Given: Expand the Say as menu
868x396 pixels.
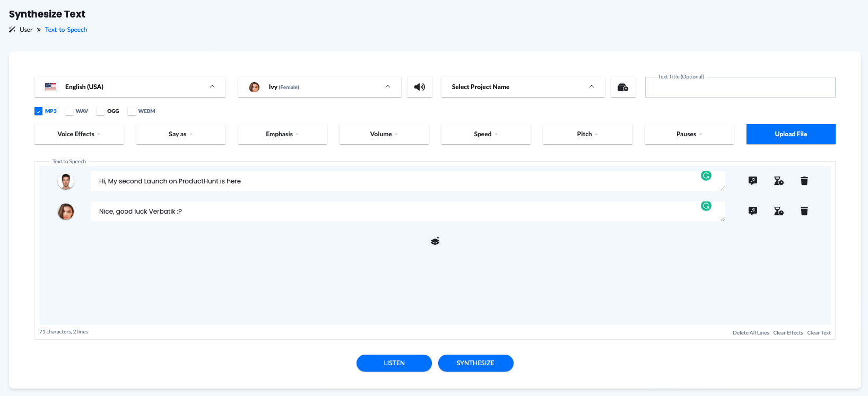Looking at the screenshot, I should 181,134.
